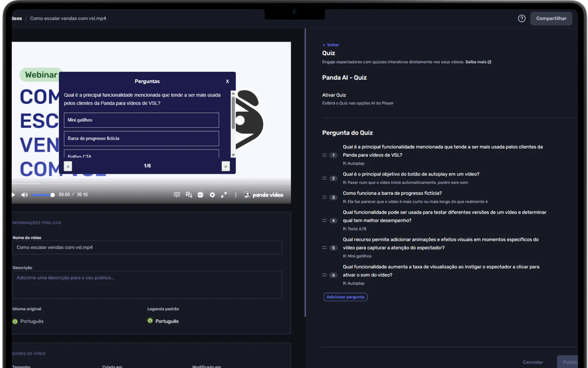Click the quiz popup scrollbar thumb
This screenshot has width=588, height=368.
[x=233, y=113]
